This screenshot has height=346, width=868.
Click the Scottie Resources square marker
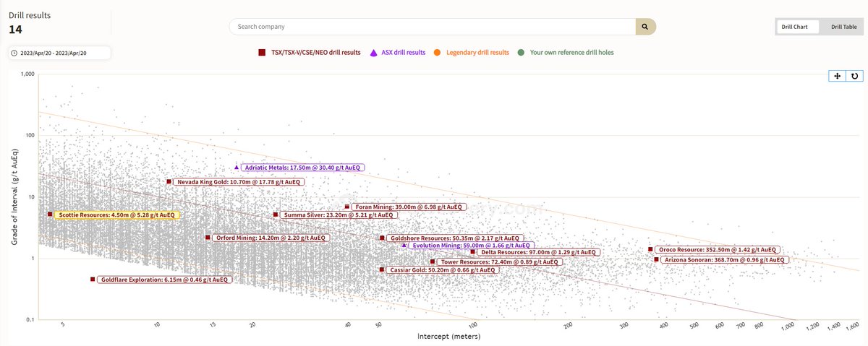pos(50,215)
